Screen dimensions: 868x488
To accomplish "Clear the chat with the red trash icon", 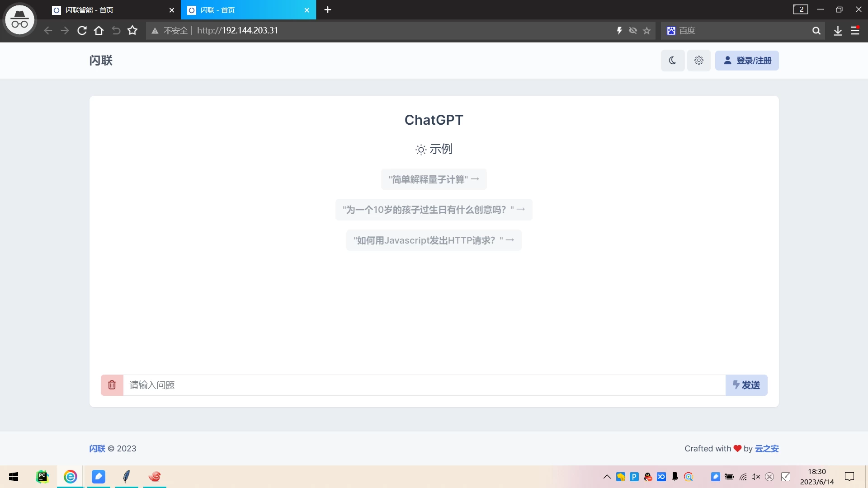I will pyautogui.click(x=112, y=385).
